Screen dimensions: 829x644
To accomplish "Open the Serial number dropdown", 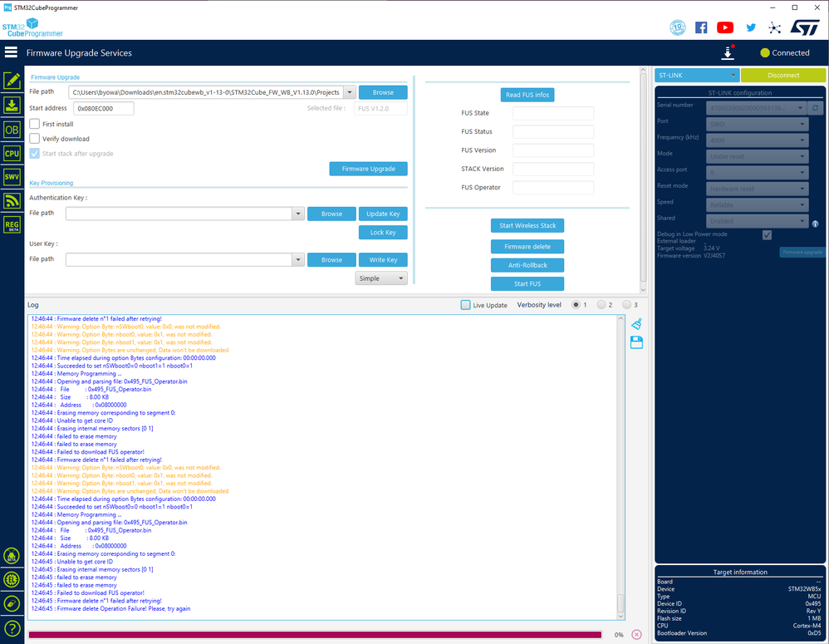I will pos(757,108).
